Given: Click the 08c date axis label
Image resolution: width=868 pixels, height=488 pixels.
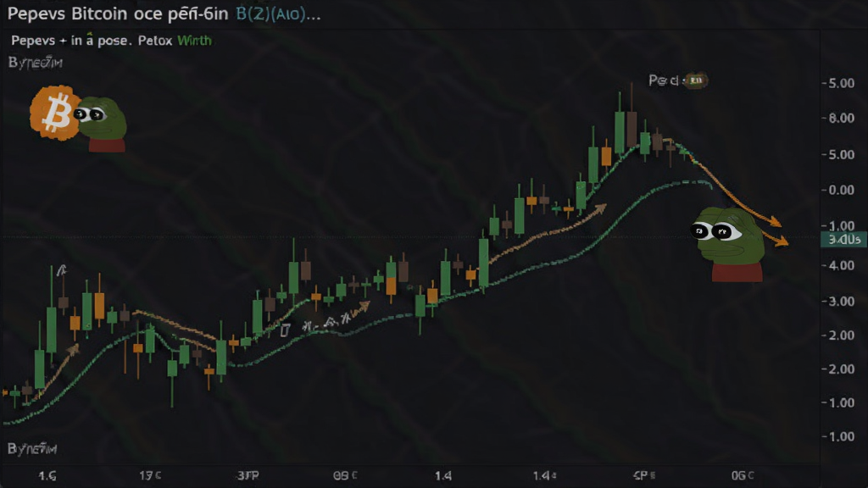Looking at the screenshot, I should click(345, 475).
